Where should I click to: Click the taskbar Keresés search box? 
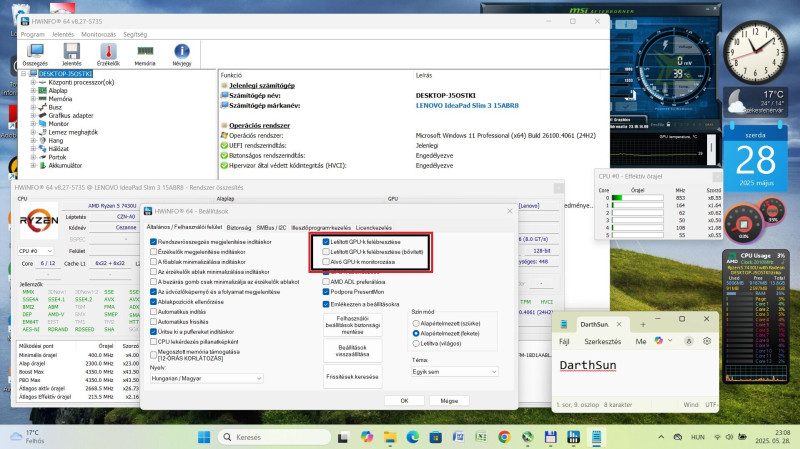[275, 437]
